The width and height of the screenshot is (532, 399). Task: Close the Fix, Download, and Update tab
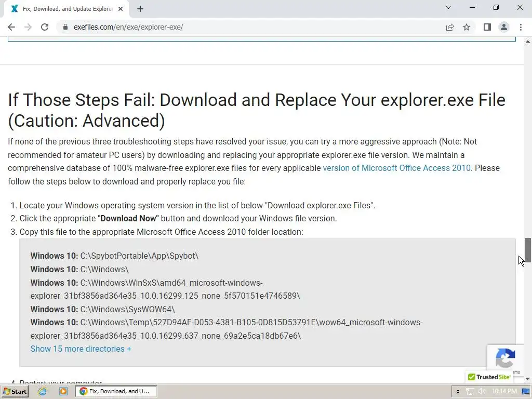121,9
